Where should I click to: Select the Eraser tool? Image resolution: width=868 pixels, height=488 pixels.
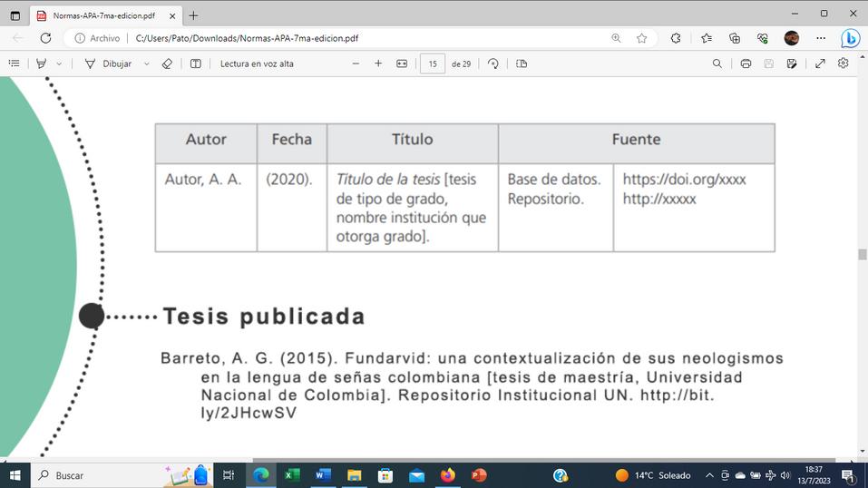point(167,63)
